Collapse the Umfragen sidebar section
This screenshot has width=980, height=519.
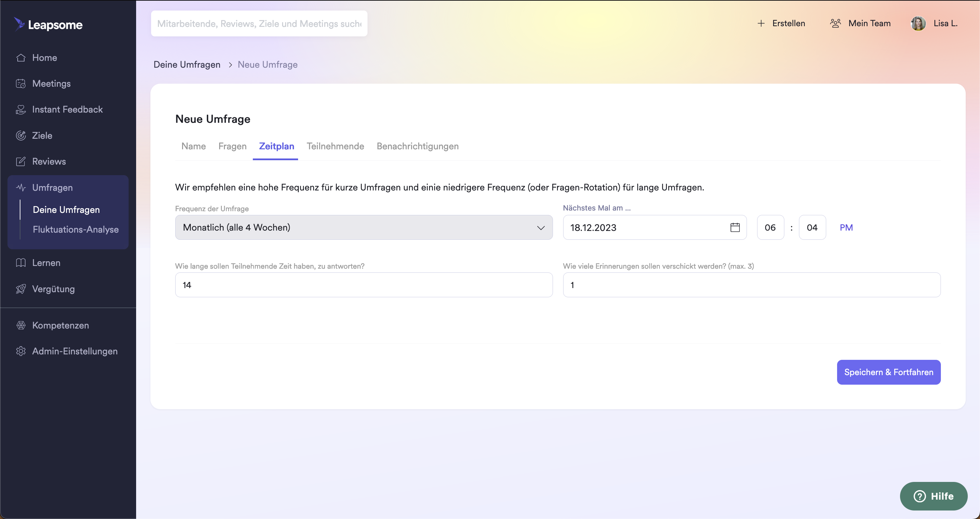click(52, 187)
